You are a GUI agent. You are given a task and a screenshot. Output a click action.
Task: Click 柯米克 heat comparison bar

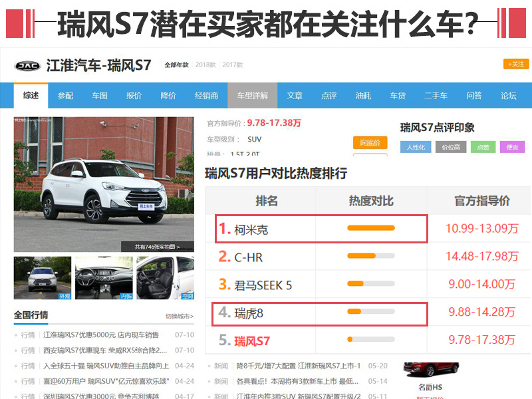click(371, 228)
